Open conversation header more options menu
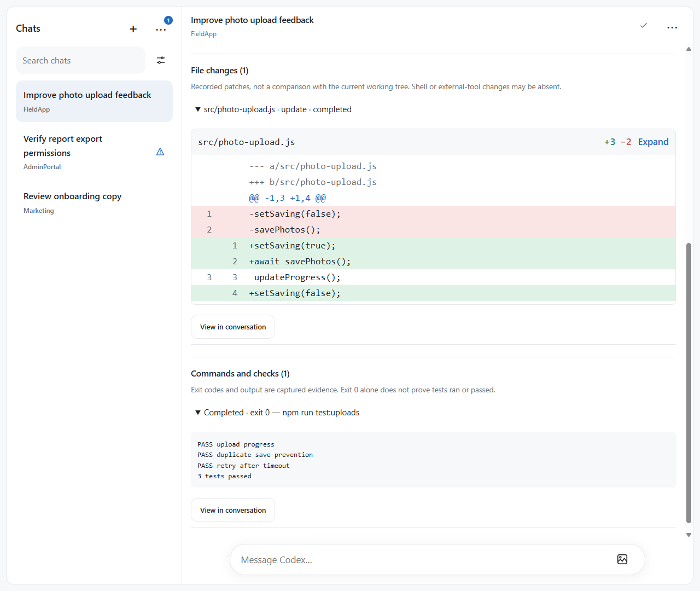Screen dimensions: 700x591 click(x=672, y=27)
